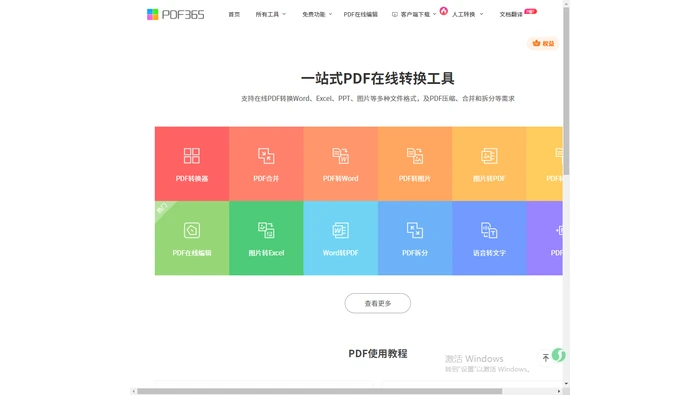Click the green round floating icon

558,355
